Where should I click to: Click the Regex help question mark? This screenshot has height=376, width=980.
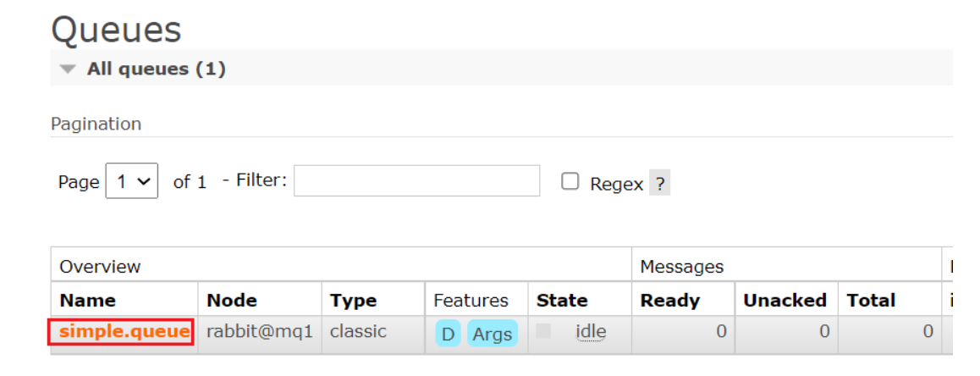(x=659, y=184)
